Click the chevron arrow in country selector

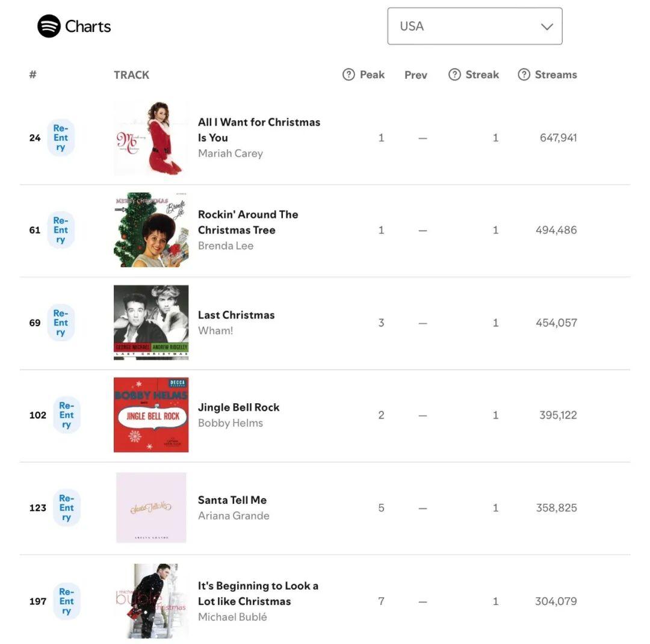click(546, 26)
